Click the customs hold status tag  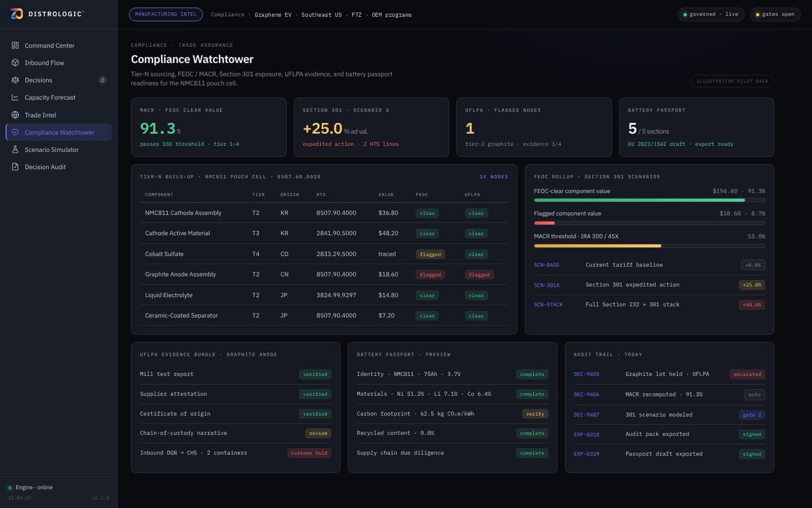[309, 453]
